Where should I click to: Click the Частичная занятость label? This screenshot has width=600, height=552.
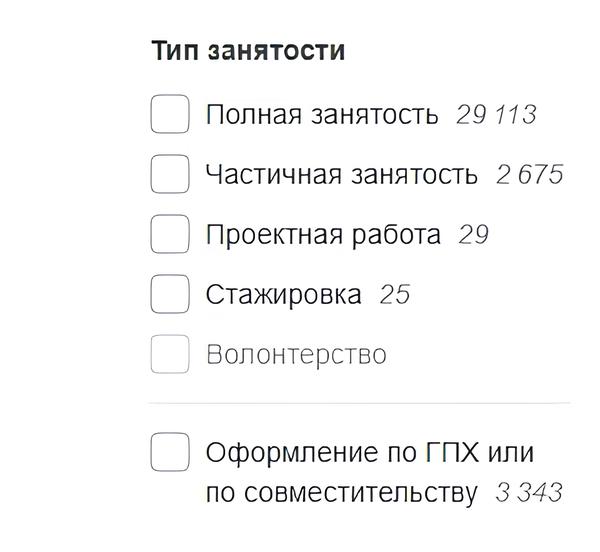point(341,174)
